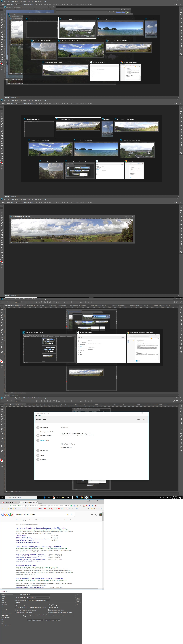
Task: Expand the HUD Color Picker dropdown
Action: tap(38, 597)
